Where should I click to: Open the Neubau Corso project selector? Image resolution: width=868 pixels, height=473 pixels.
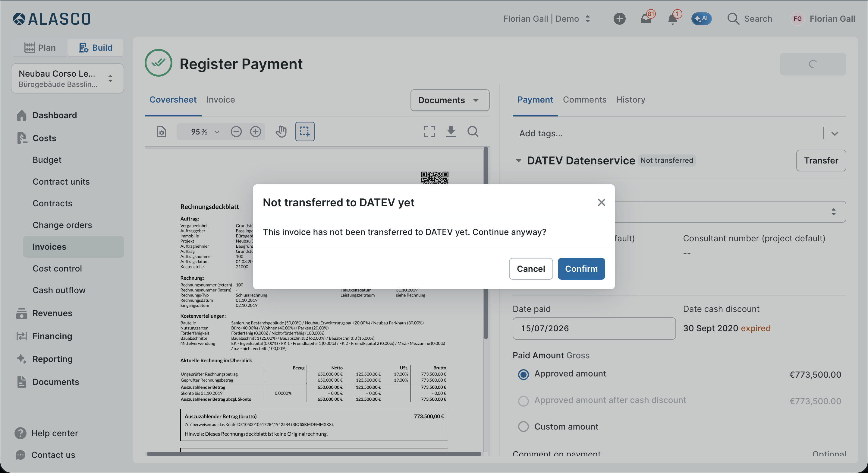pos(68,78)
